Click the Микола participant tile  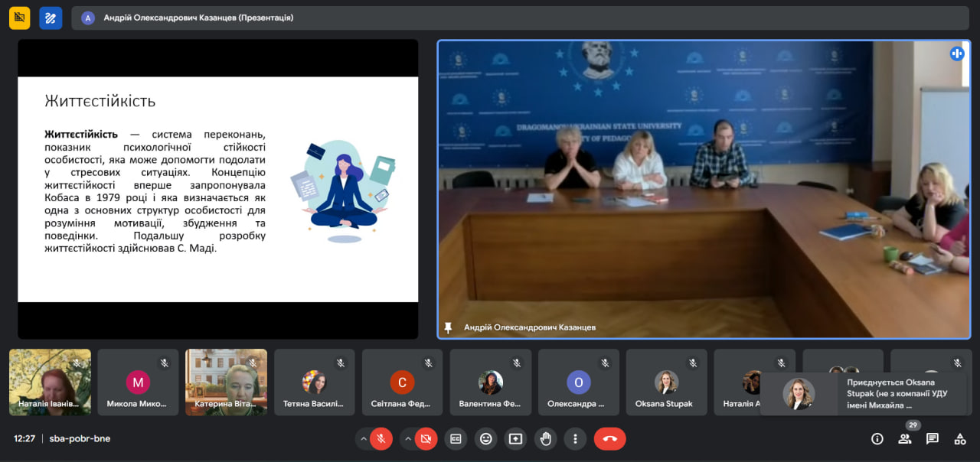138,382
